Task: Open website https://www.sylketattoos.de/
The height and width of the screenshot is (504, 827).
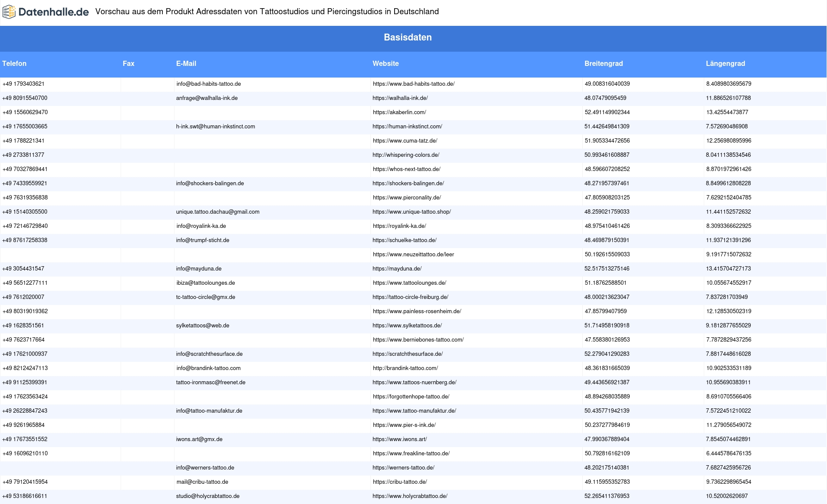Action: point(407,326)
